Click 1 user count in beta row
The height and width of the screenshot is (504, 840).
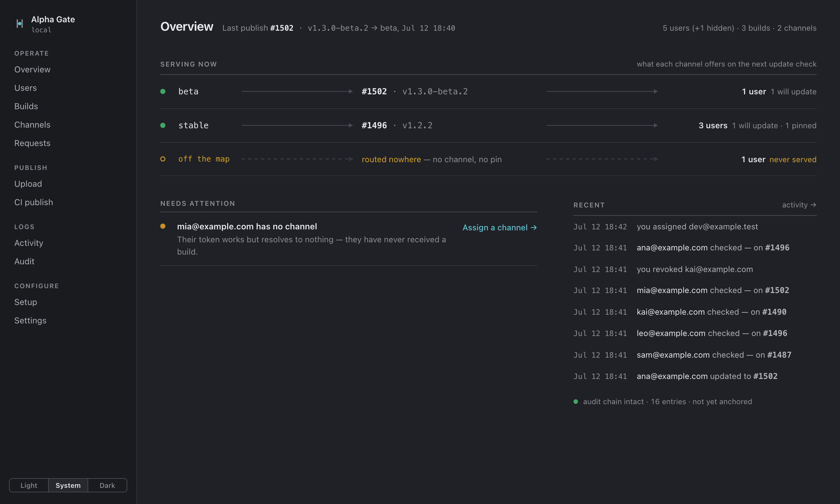pyautogui.click(x=754, y=92)
